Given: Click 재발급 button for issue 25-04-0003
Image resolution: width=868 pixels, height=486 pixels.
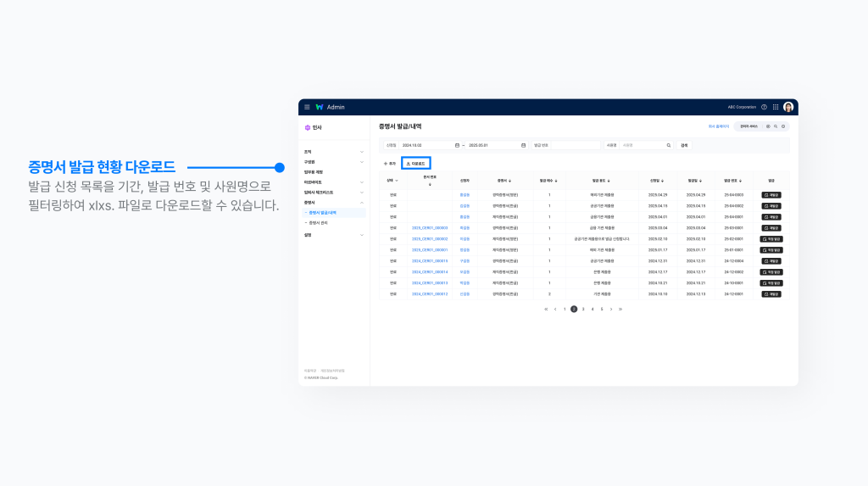Looking at the screenshot, I should [771, 195].
